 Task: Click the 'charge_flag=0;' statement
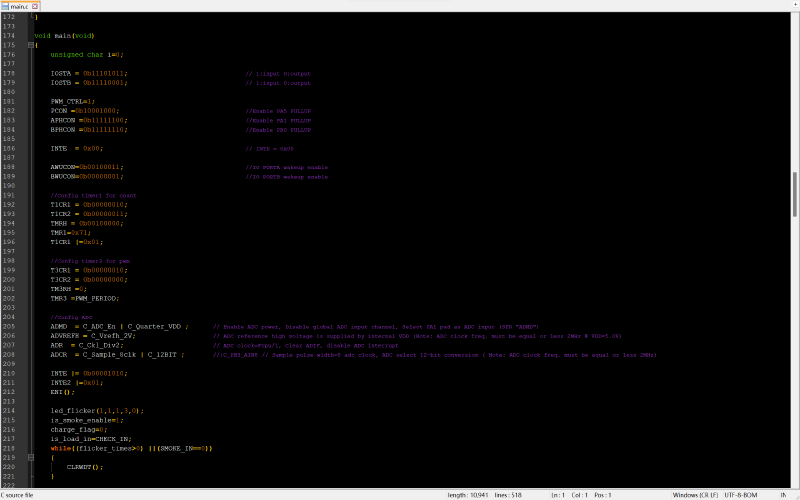[79, 430]
